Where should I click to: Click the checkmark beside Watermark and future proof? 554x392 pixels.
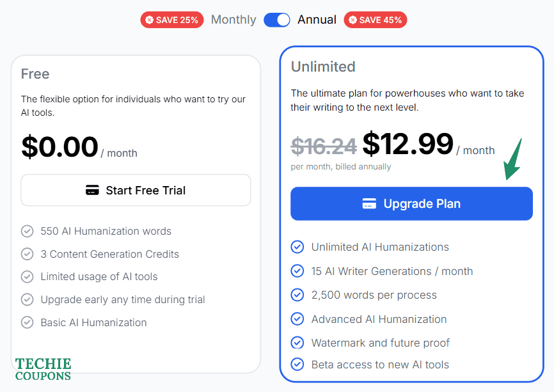[x=297, y=343]
